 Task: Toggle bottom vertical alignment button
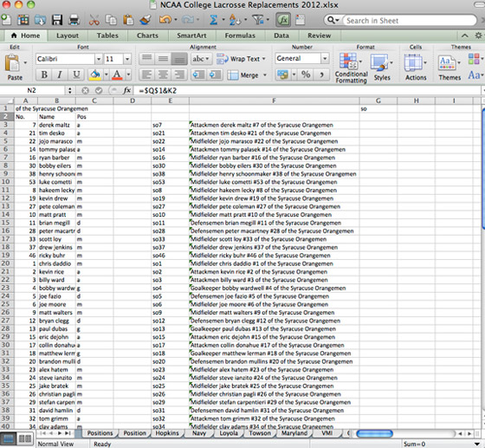(x=179, y=58)
